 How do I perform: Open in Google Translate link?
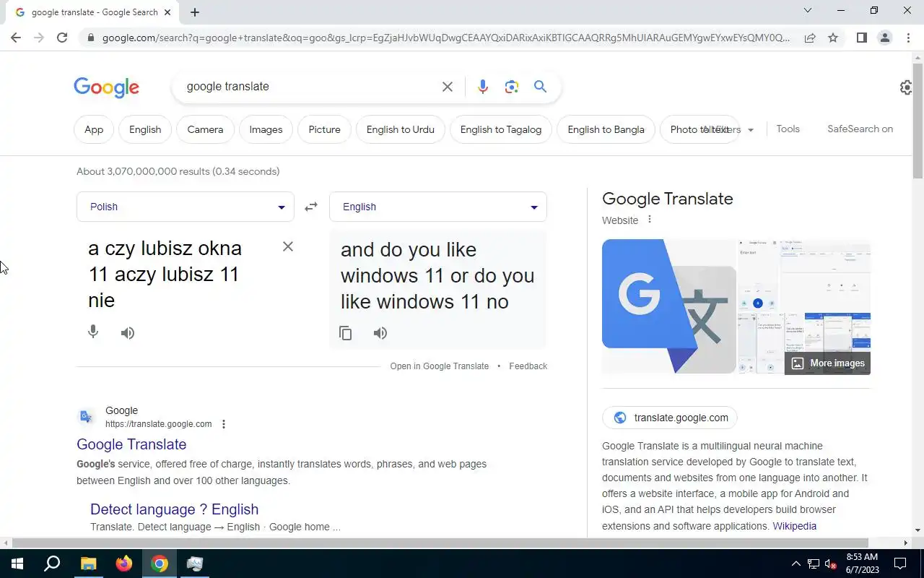coord(440,366)
